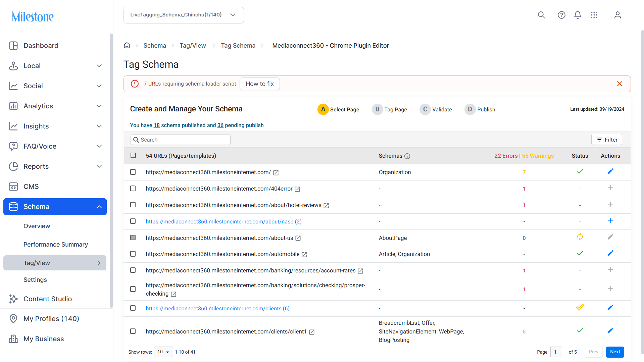Click the page number input box
The height and width of the screenshot is (362, 644).
(x=556, y=352)
